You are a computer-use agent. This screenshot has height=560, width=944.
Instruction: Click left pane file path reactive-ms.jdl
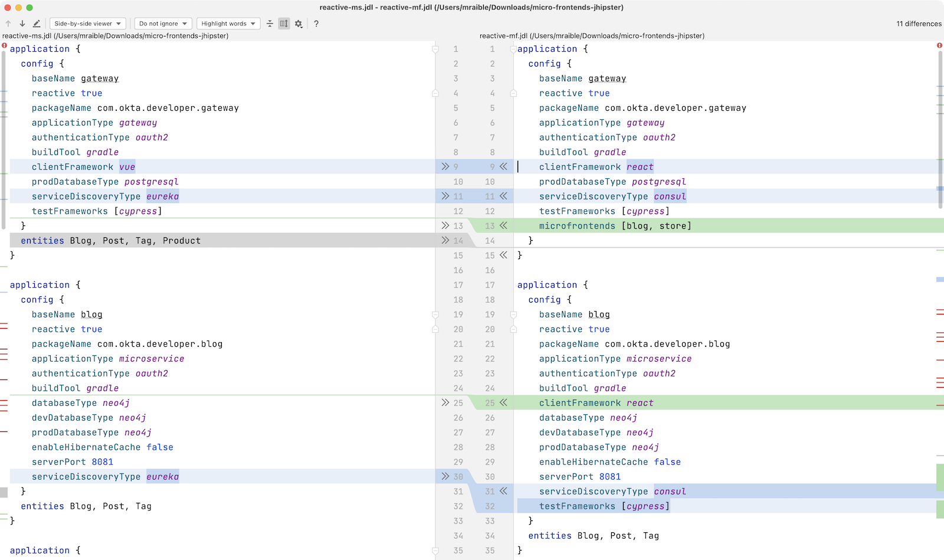116,36
